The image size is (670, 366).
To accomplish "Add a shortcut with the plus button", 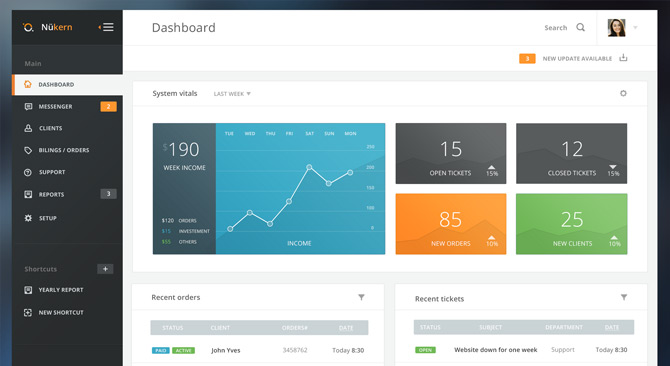I will pos(105,269).
